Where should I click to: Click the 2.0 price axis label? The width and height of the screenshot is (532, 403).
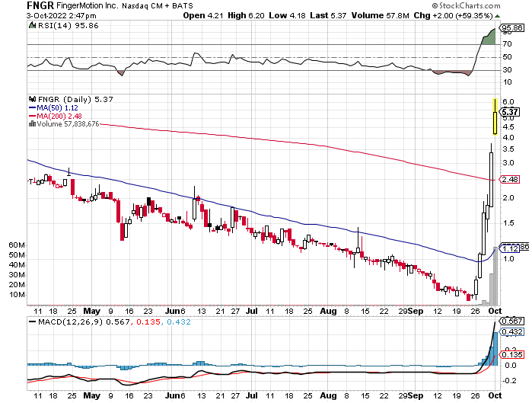508,198
